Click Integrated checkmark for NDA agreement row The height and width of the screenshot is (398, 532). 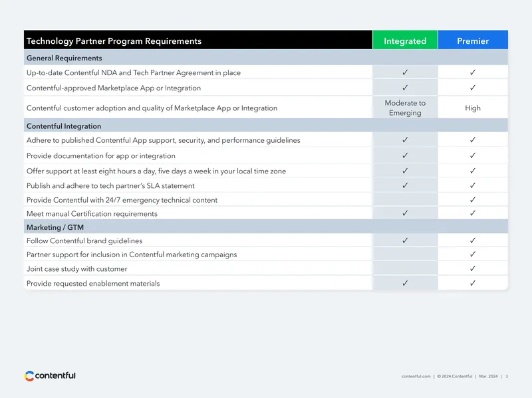(405, 72)
